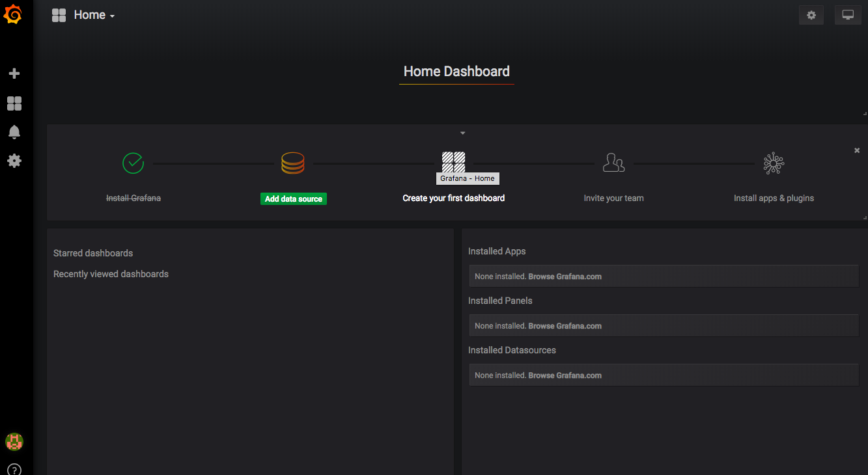Image resolution: width=868 pixels, height=475 pixels.
Task: Open Browse Grafana.com under Installed Datasources
Action: point(565,375)
